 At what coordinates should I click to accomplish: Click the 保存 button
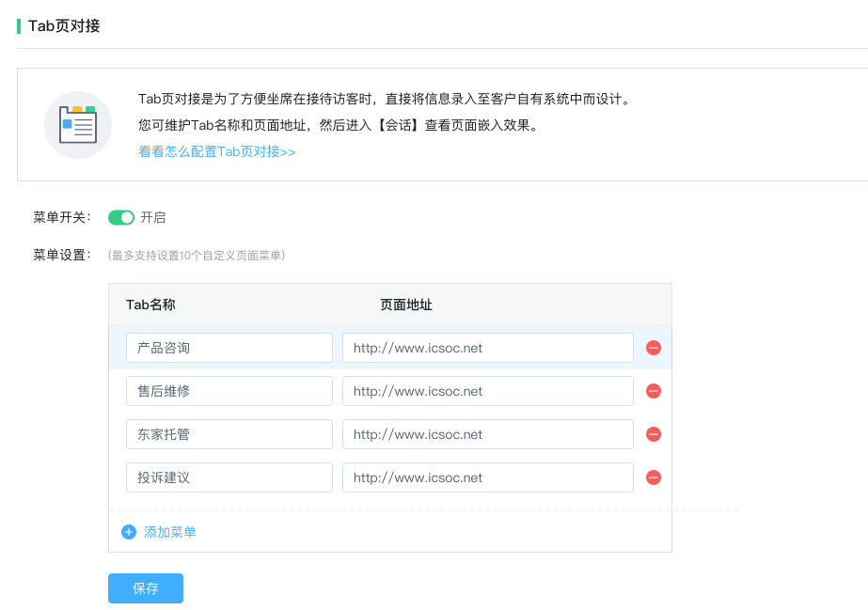(146, 588)
